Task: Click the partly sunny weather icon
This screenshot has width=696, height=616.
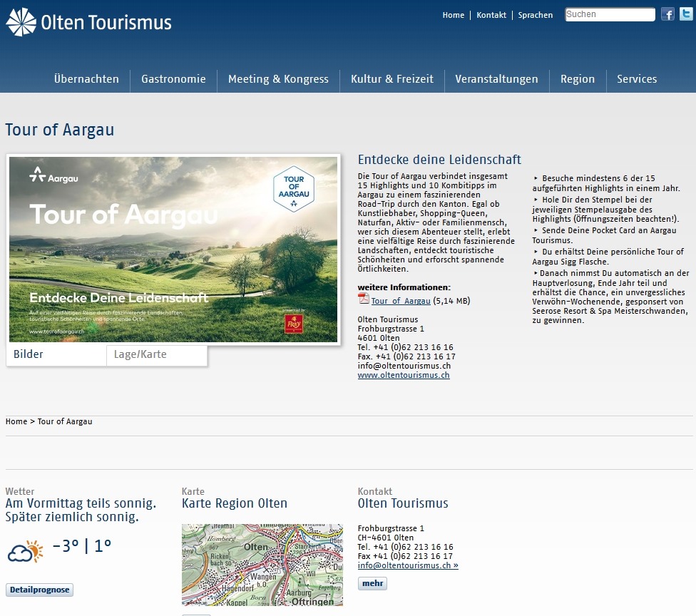Action: (x=25, y=551)
